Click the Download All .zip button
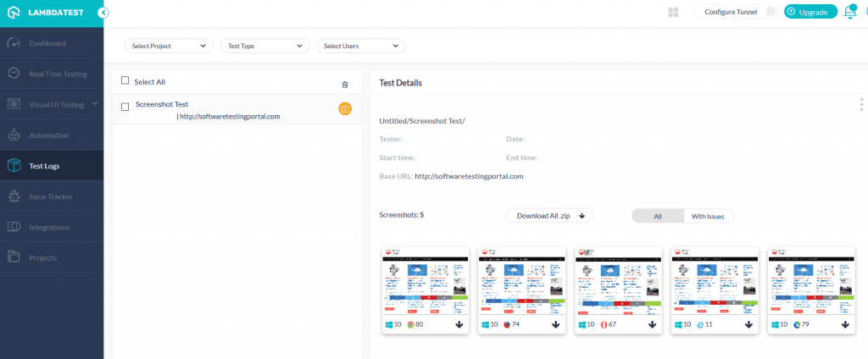 coord(549,216)
